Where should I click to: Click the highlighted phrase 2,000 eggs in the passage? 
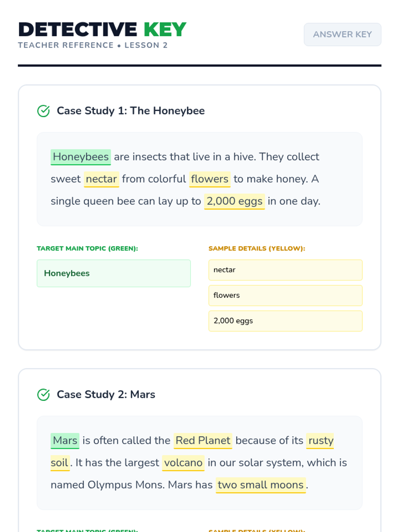pos(234,201)
